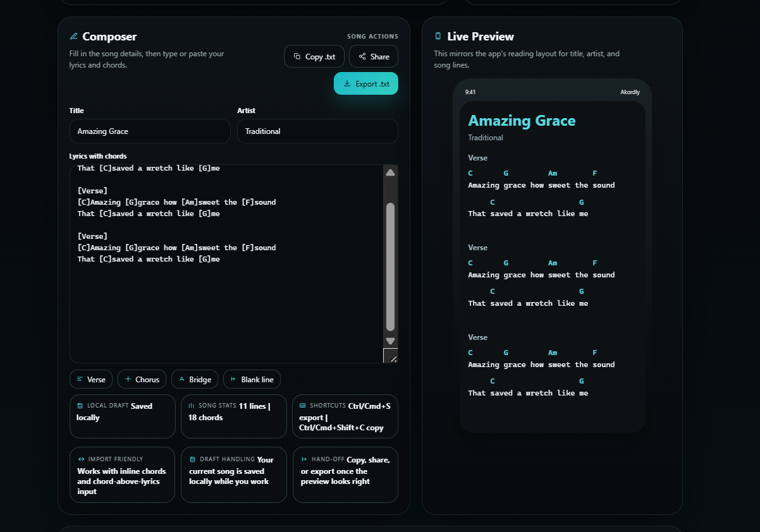Click the Live Preview heading

tap(481, 37)
